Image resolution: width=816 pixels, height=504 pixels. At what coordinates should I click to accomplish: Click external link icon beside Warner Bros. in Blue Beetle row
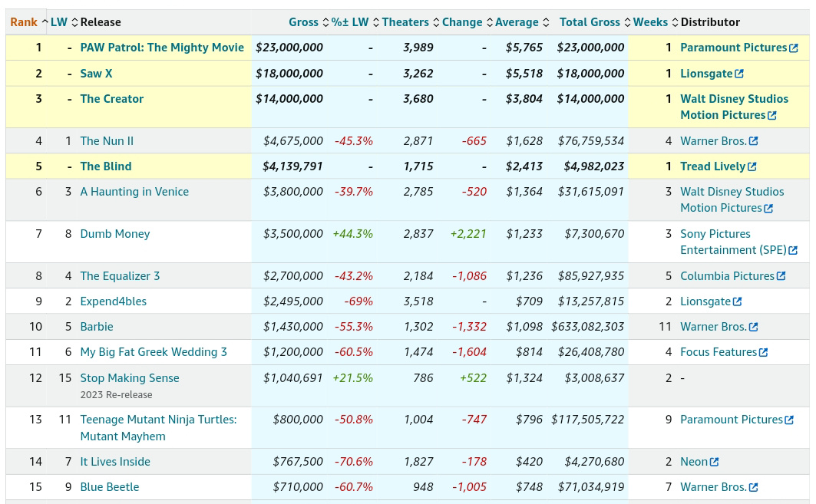754,487
